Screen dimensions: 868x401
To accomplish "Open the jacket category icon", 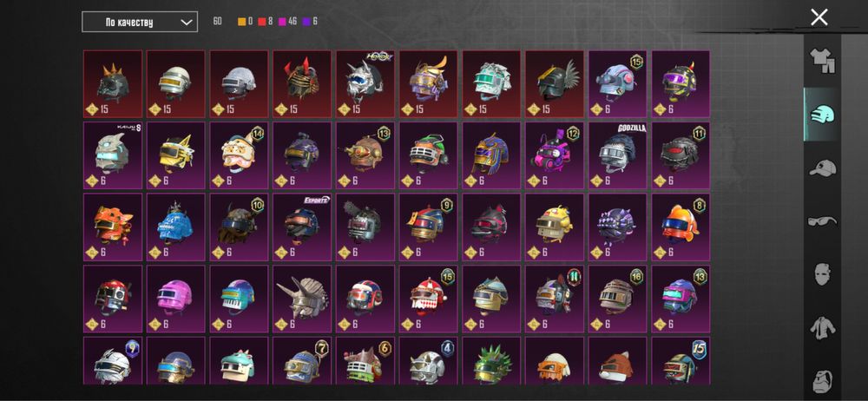I will [x=823, y=328].
